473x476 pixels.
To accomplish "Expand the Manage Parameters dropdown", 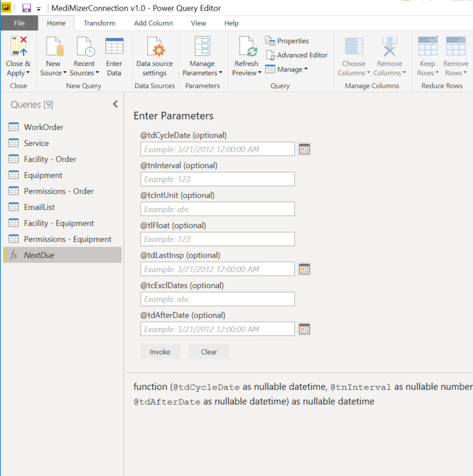I will coord(221,73).
